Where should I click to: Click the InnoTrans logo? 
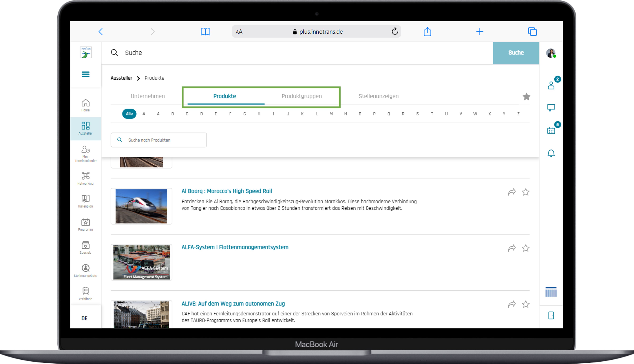86,52
